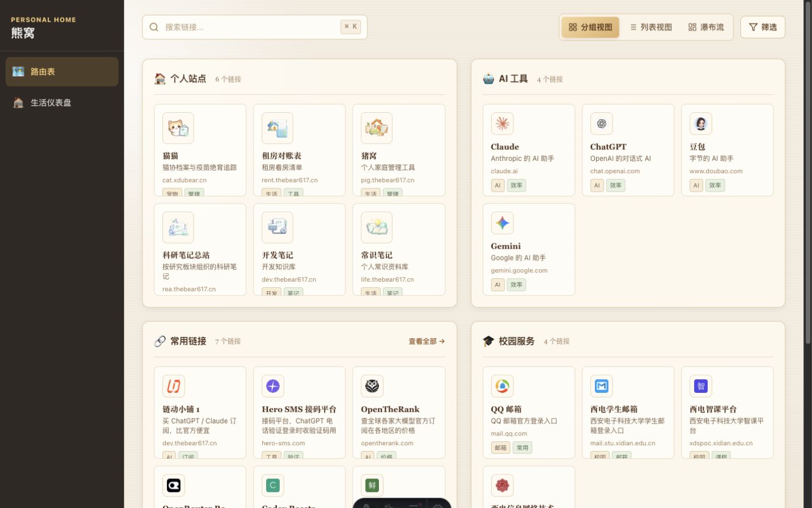Click the search magnifier icon
The height and width of the screenshot is (508, 812).
pos(154,27)
